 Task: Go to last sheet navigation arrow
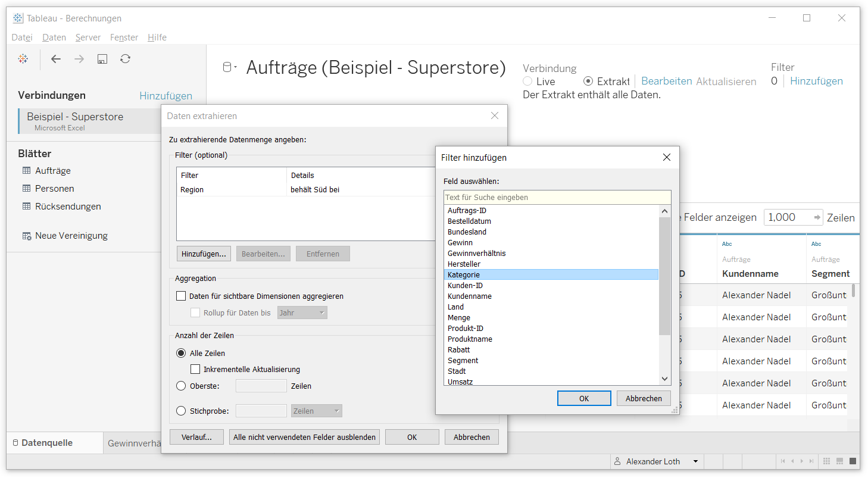pos(811,461)
